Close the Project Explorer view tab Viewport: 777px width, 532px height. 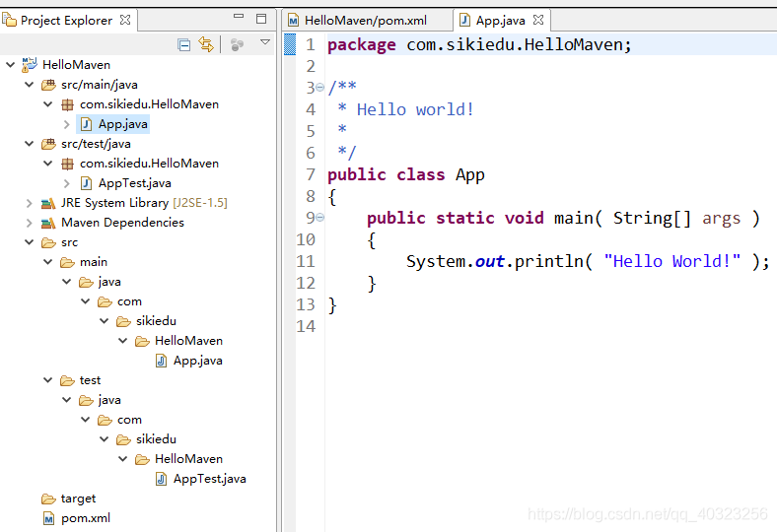tap(125, 20)
